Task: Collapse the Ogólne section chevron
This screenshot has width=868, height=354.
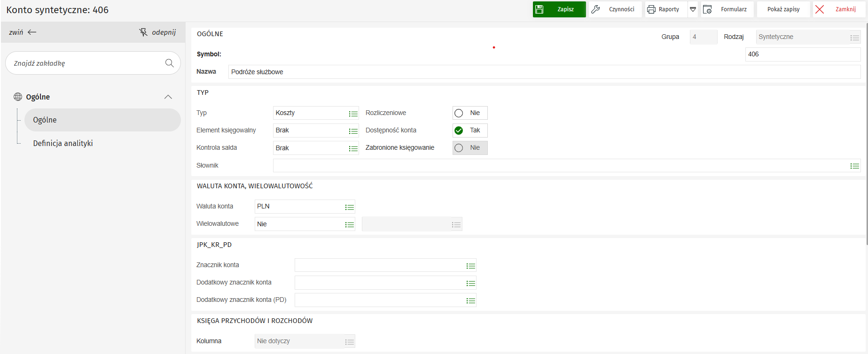Action: click(168, 97)
